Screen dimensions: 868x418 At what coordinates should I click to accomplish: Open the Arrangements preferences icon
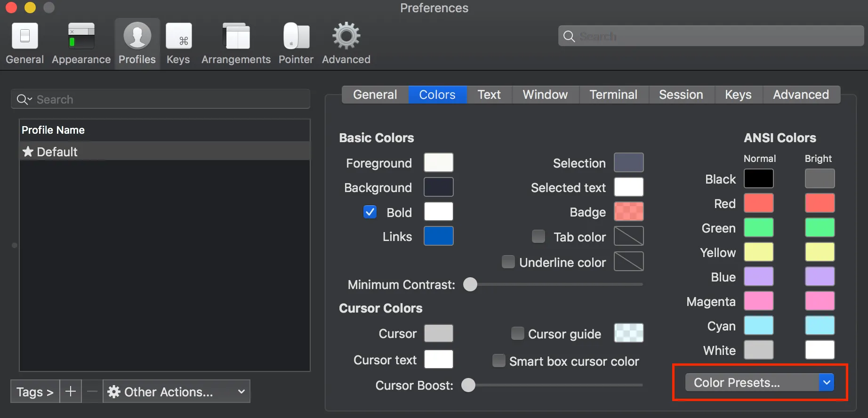[236, 36]
